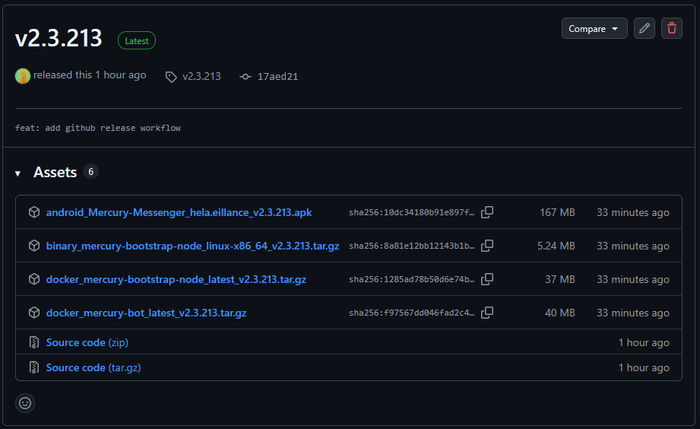
Task: Click the commit icon beside 17aed21
Action: pyautogui.click(x=245, y=77)
